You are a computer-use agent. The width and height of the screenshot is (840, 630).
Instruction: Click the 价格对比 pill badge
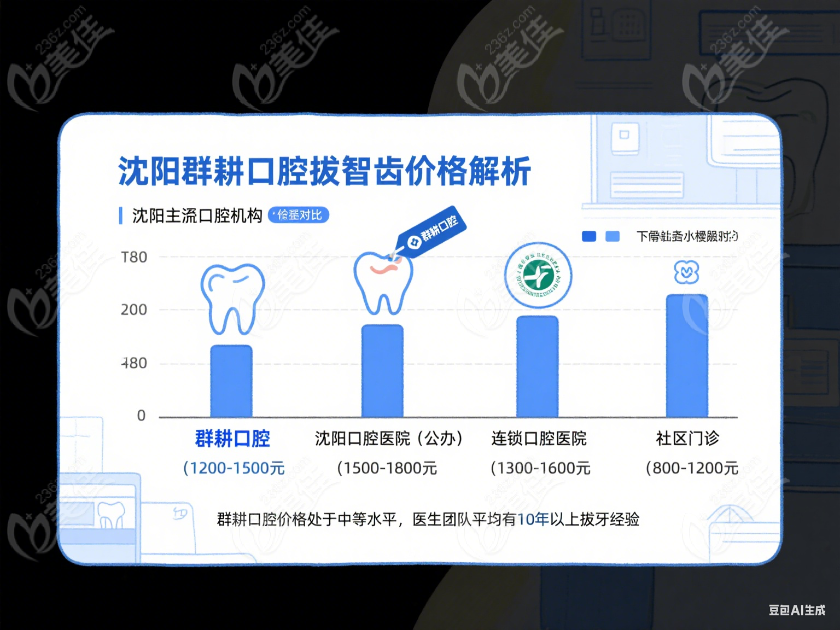coord(299,215)
